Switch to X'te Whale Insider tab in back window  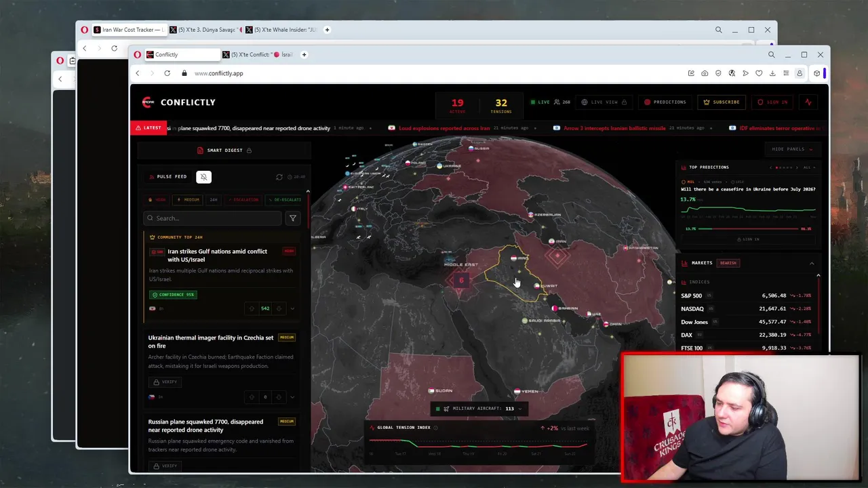pyautogui.click(x=281, y=30)
